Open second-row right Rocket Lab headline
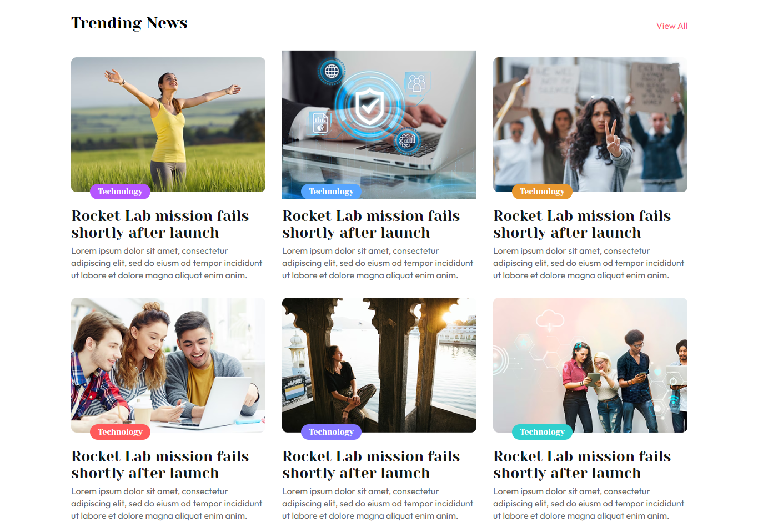This screenshot has height=532, width=758. pos(582,465)
